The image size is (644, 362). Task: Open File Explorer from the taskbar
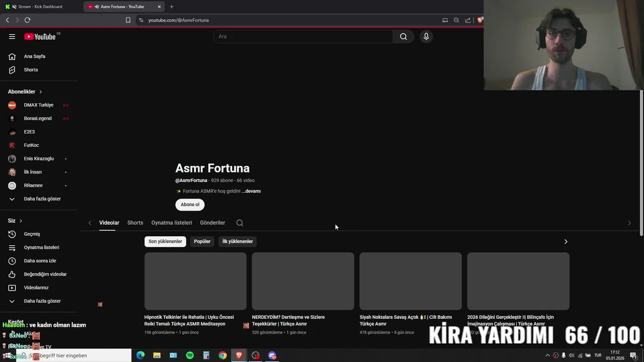pyautogui.click(x=157, y=355)
